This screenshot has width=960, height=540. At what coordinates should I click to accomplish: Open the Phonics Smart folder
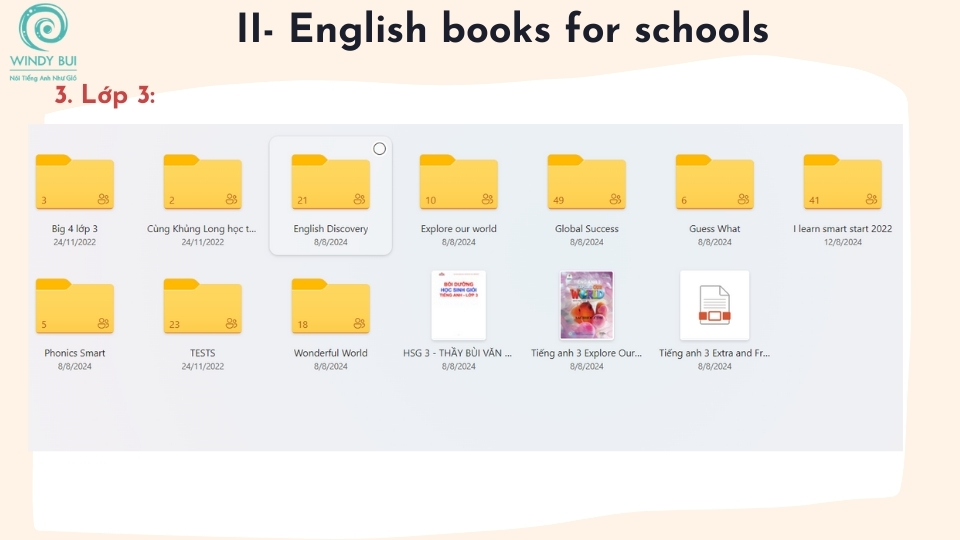tap(75, 307)
